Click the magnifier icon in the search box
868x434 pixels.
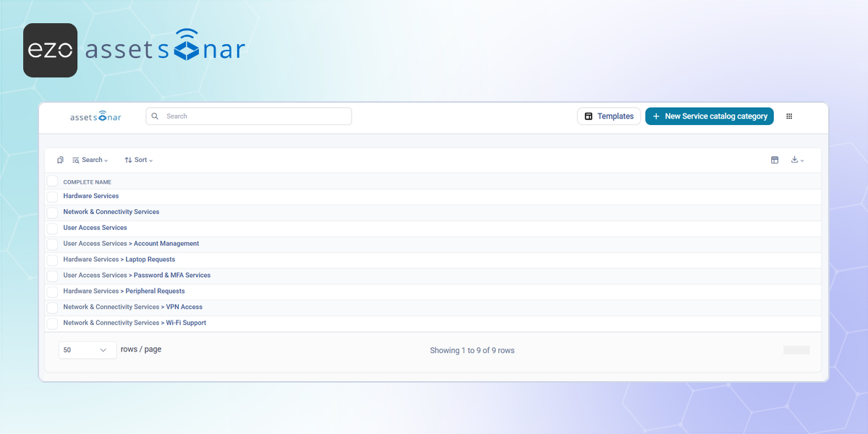tap(156, 116)
